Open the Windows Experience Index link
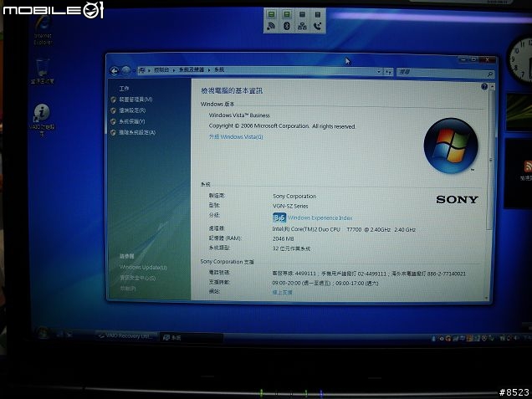Viewport: 532px width, 399px height. [x=320, y=217]
